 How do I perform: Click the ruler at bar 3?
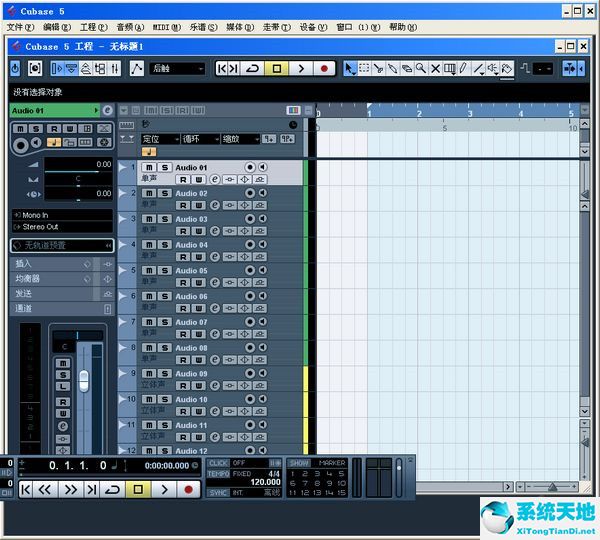point(470,113)
